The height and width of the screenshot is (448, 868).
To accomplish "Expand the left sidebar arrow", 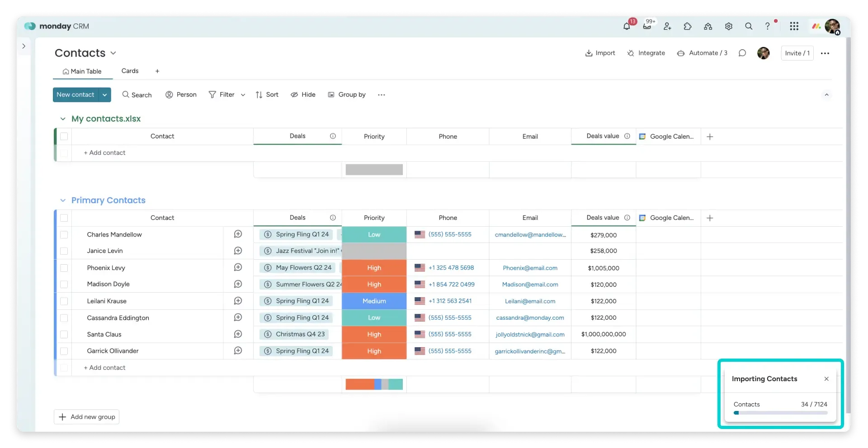I will pyautogui.click(x=24, y=46).
